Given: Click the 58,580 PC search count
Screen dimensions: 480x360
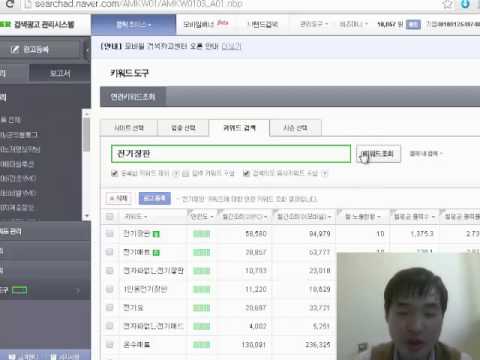Looking at the screenshot, I should [256, 234].
